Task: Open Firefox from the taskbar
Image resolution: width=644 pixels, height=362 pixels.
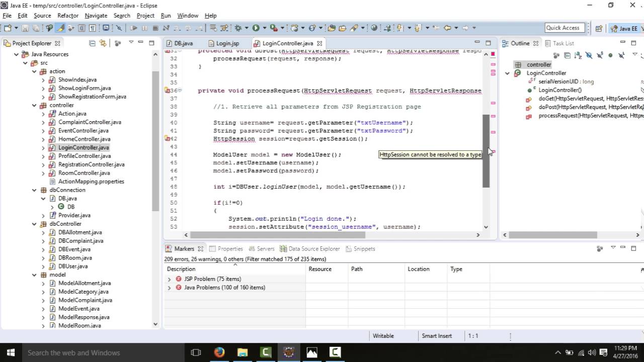Action: [219, 352]
